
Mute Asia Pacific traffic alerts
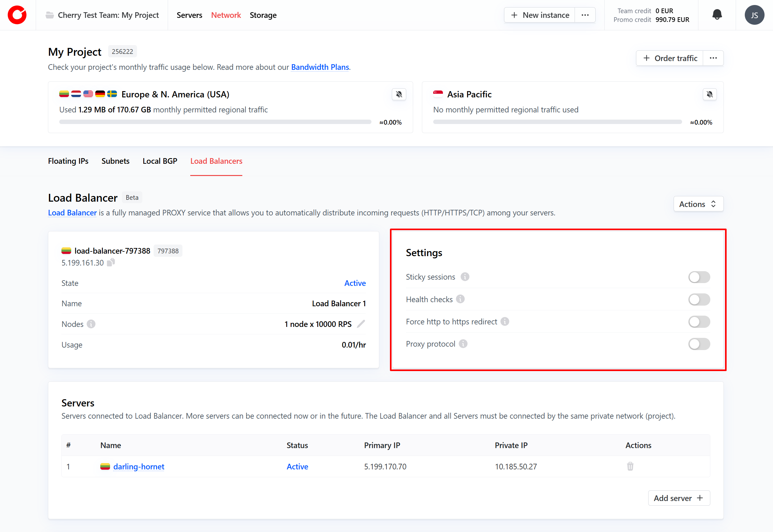(710, 94)
